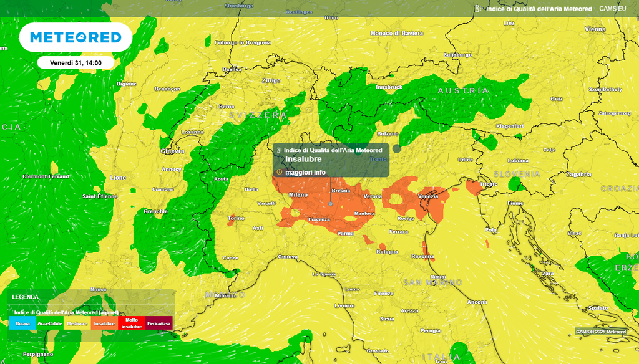Click the info icon beside maggiori info
This screenshot has height=364, width=639.
point(279,172)
